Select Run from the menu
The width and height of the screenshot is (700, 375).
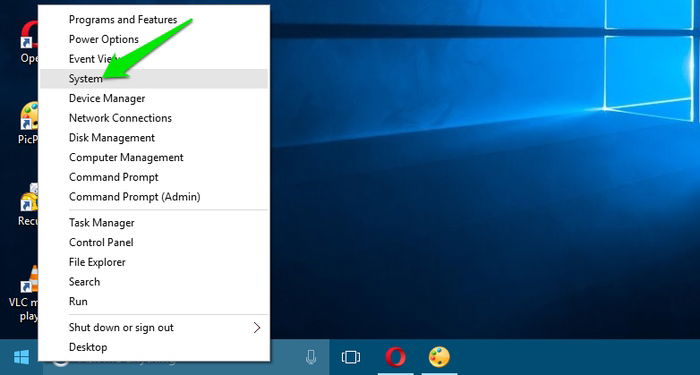154,301
